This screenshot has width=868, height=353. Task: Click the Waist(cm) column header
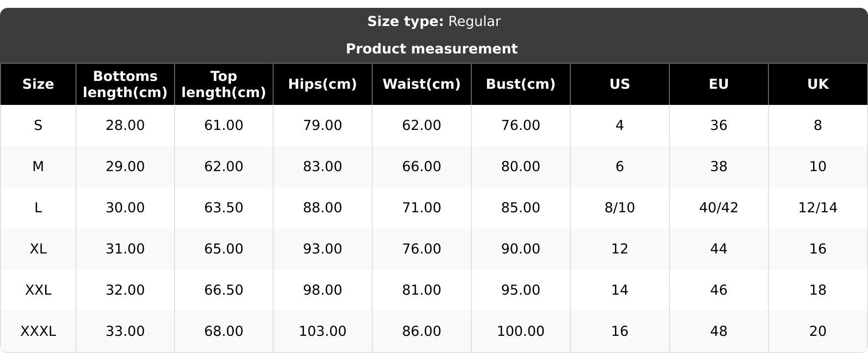(x=422, y=84)
